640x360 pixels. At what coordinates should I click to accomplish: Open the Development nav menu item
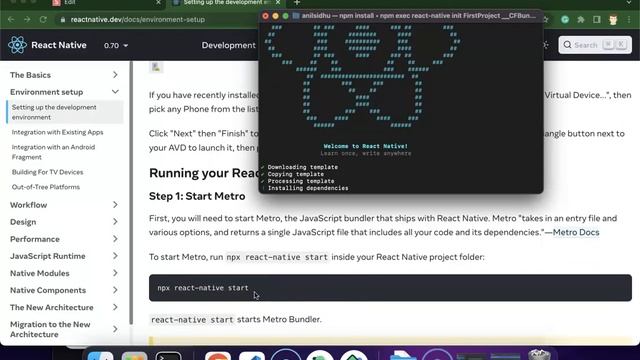click(229, 45)
